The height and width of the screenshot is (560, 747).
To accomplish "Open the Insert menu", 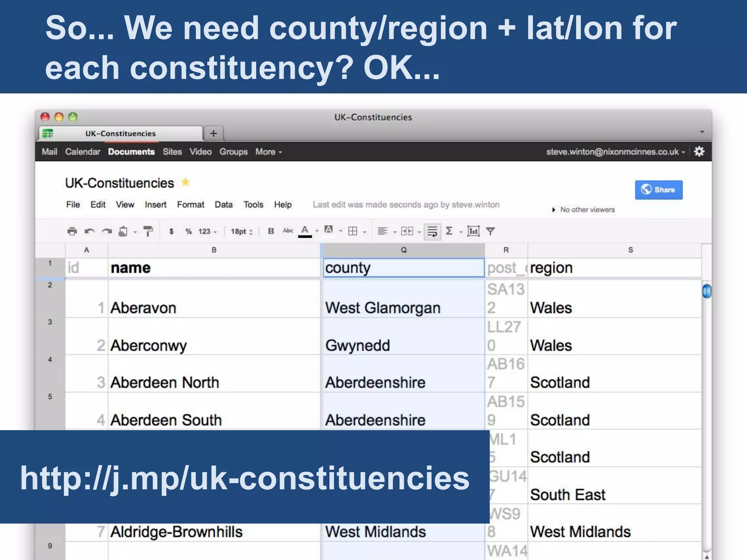I will (155, 205).
